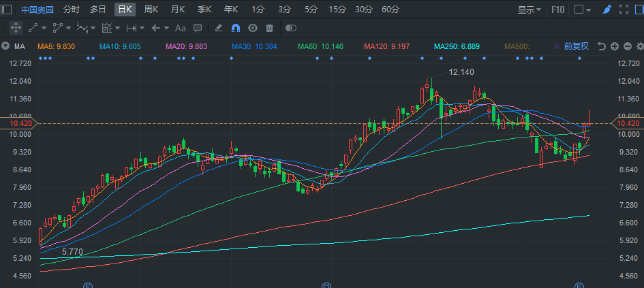Zoom in the chart with plus icon
This screenshot has height=288, width=644.
tap(615, 46)
